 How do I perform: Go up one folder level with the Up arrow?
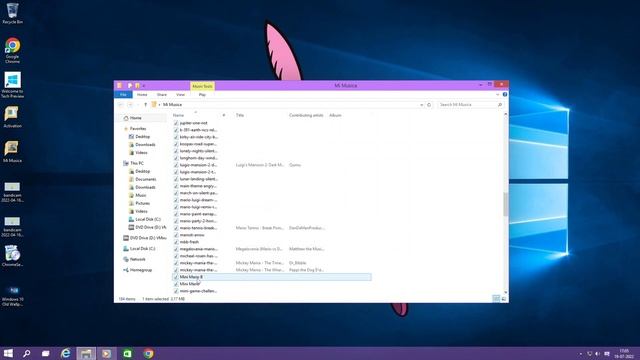(x=145, y=105)
